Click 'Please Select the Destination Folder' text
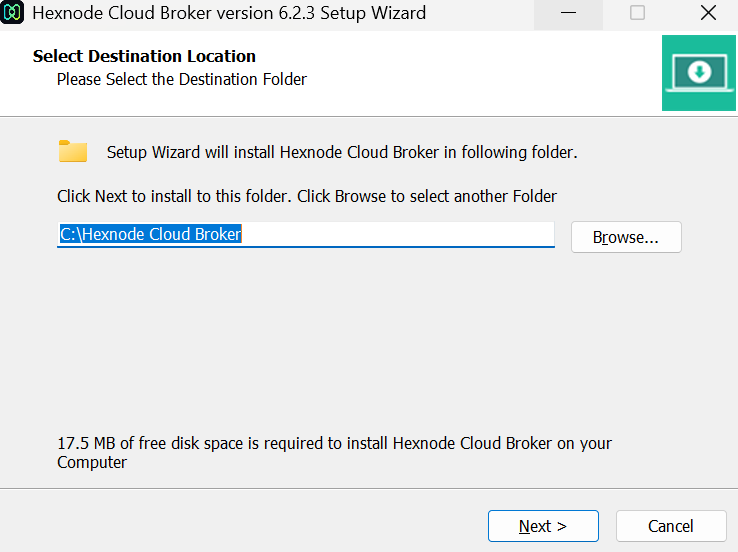Screen dimensions: 738x552 (182, 80)
